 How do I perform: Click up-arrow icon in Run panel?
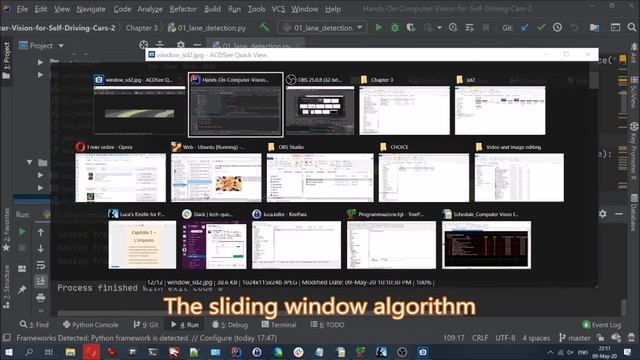click(x=40, y=232)
